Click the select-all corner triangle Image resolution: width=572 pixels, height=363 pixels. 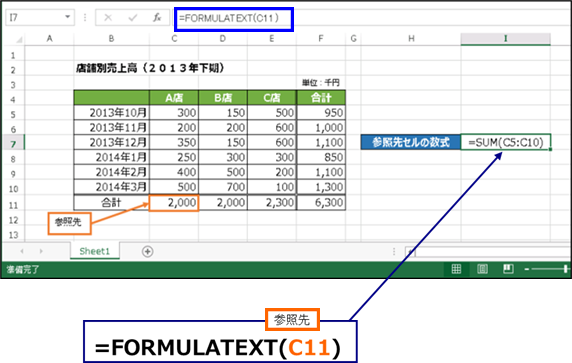19,39
